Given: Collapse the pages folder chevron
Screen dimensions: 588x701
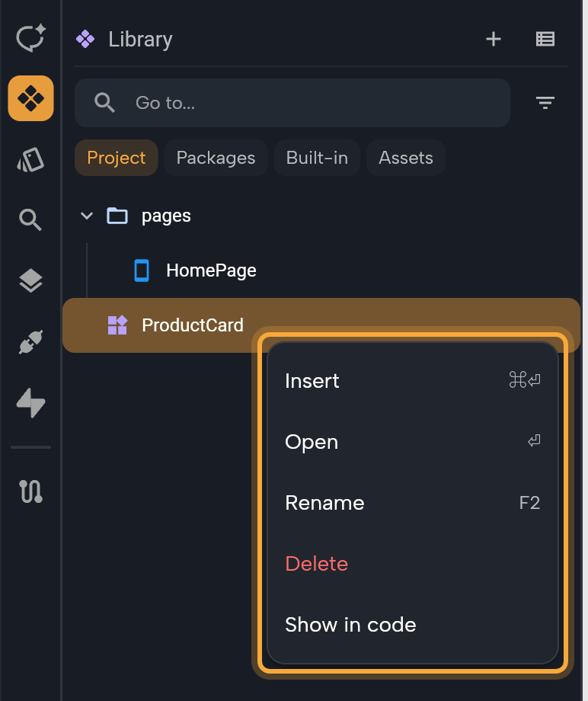Looking at the screenshot, I should click(87, 216).
